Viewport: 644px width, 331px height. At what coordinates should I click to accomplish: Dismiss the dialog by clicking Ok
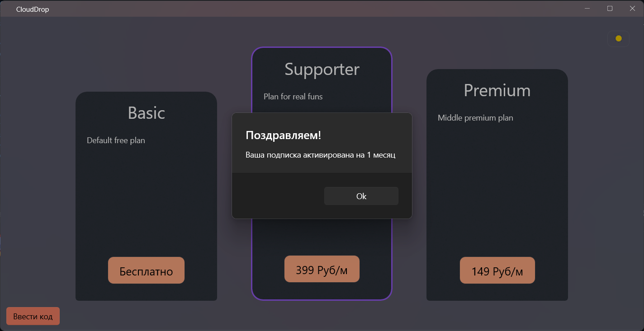click(361, 196)
